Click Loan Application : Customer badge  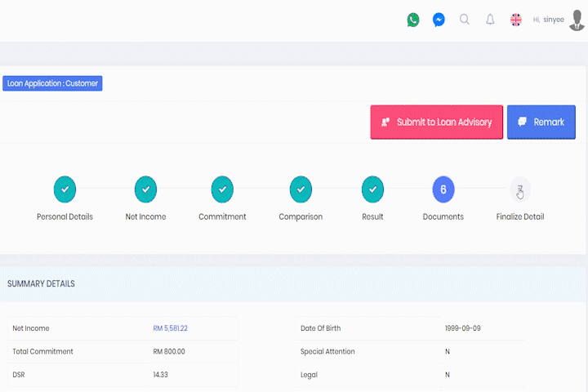[x=52, y=83]
